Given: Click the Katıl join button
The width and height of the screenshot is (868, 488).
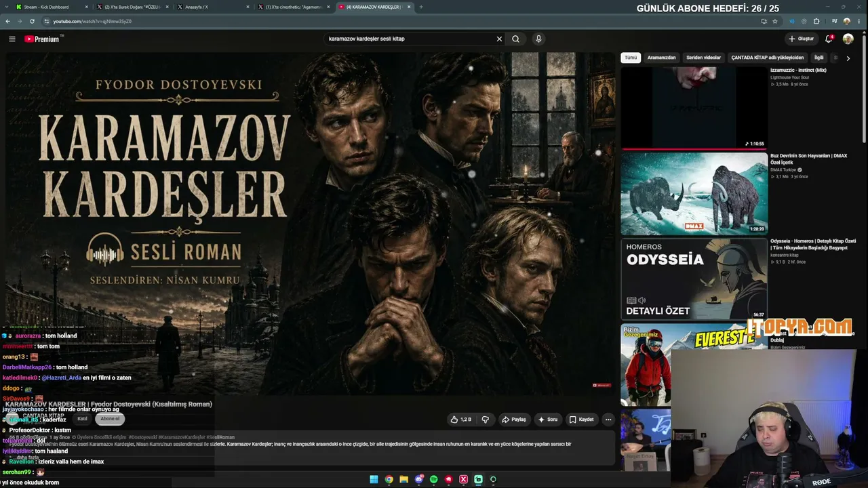Looking at the screenshot, I should 82,419.
